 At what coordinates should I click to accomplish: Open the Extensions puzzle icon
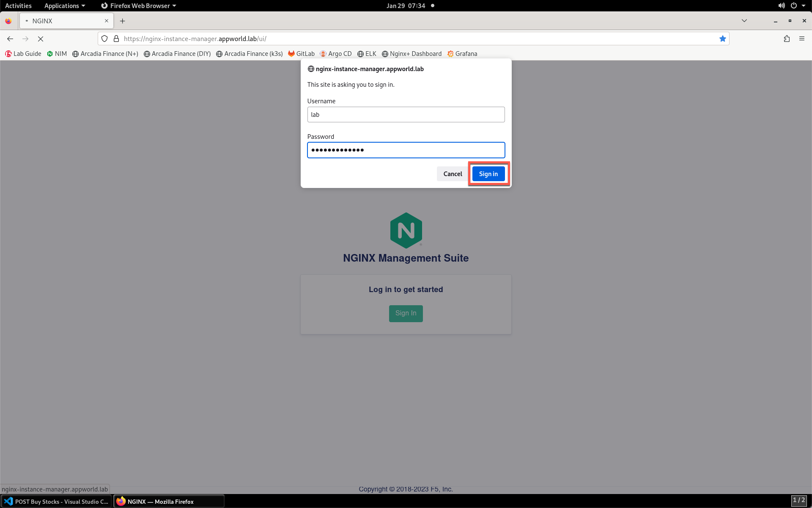(x=787, y=39)
